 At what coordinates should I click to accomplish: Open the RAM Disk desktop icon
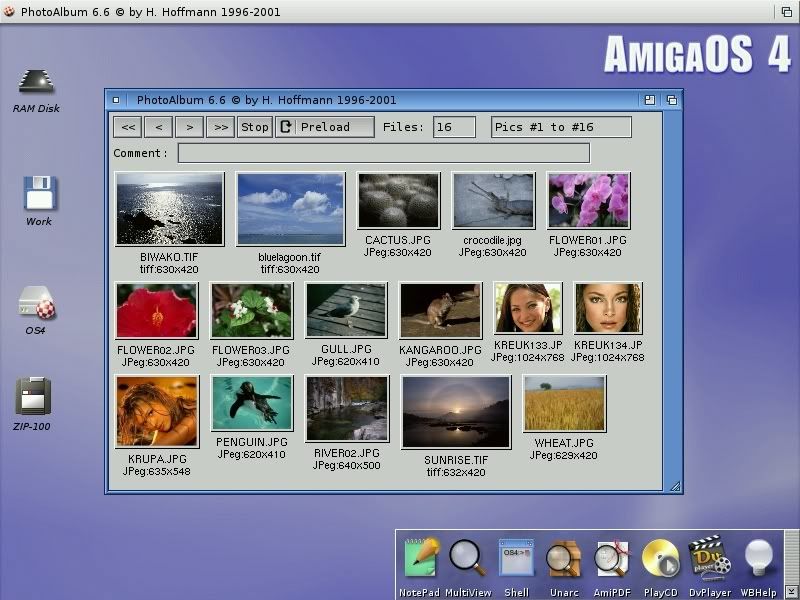tap(36, 83)
